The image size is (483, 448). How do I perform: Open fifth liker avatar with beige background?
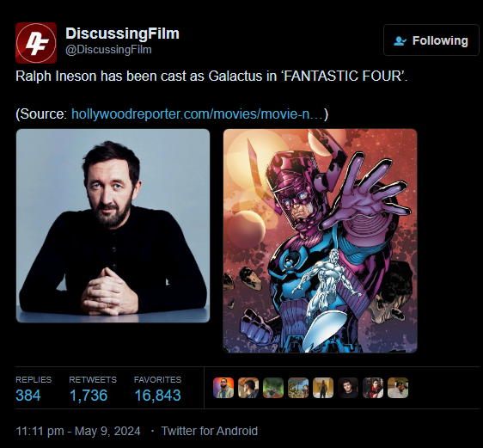pos(323,388)
